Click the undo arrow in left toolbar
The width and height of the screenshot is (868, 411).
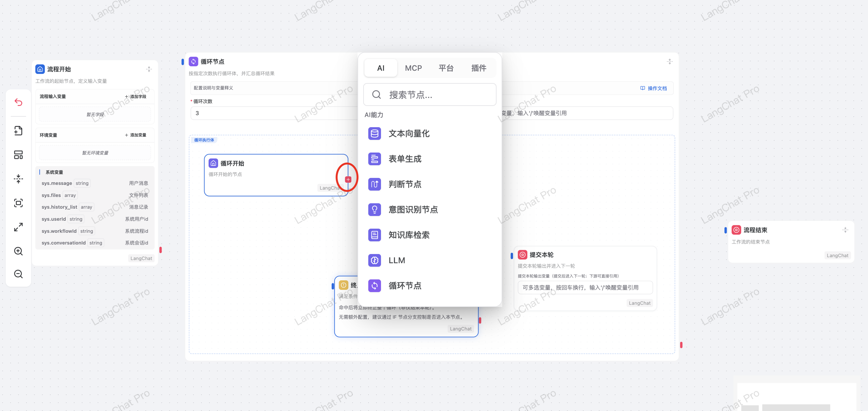click(18, 102)
